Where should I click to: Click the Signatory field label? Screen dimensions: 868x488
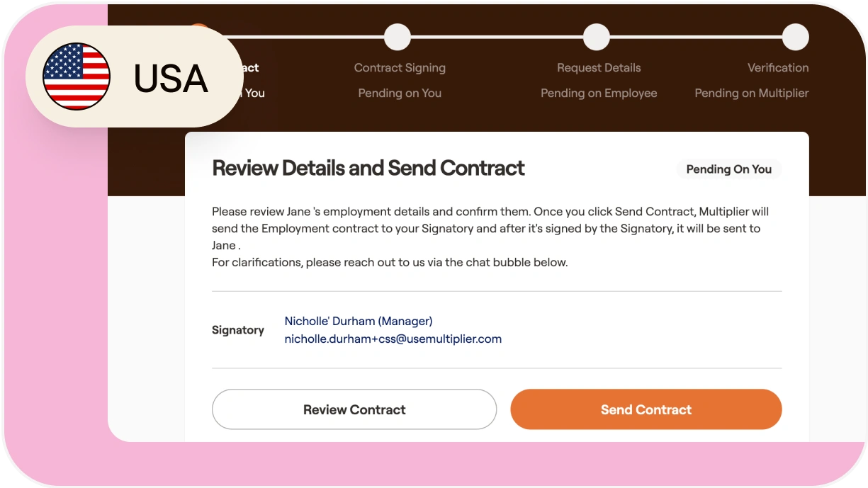(x=237, y=330)
